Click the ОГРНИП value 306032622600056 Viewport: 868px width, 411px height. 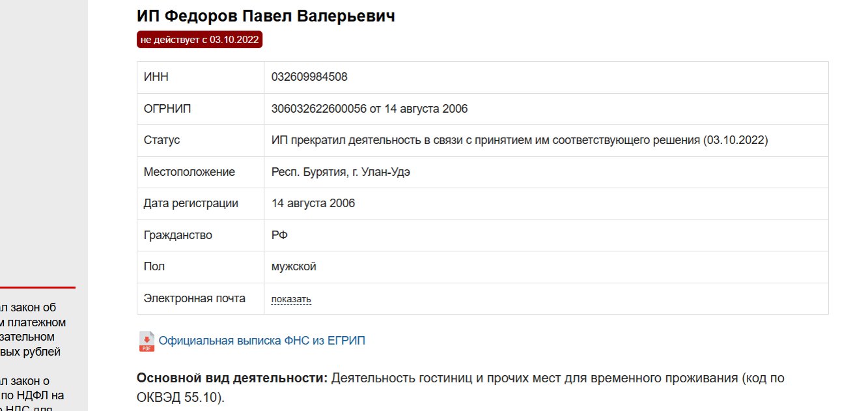(x=319, y=109)
